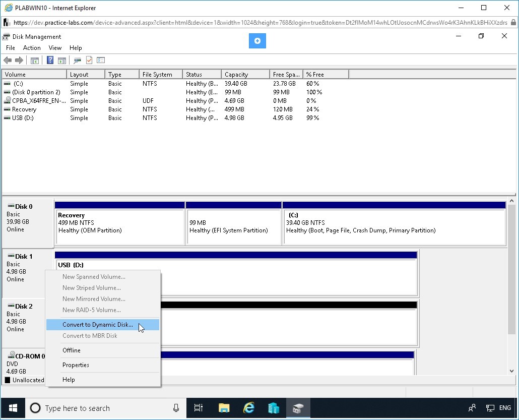
Task: Open the File menu
Action: (10, 48)
